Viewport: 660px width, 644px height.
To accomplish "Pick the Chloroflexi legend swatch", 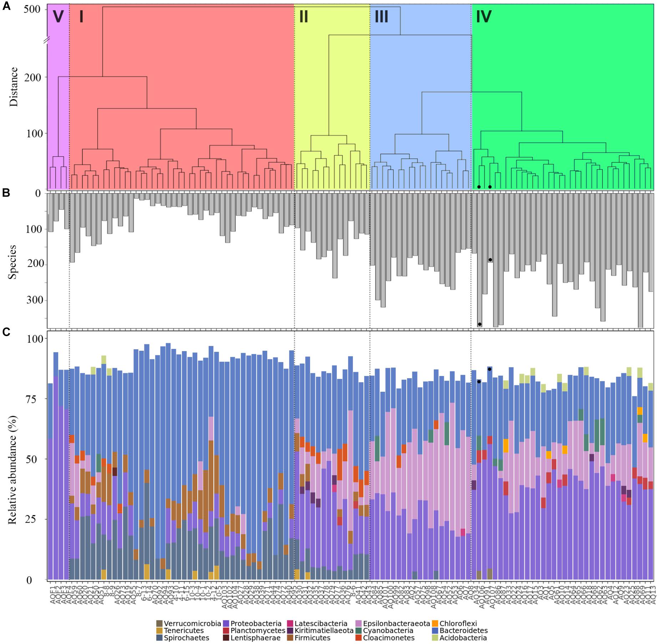I will [435, 624].
